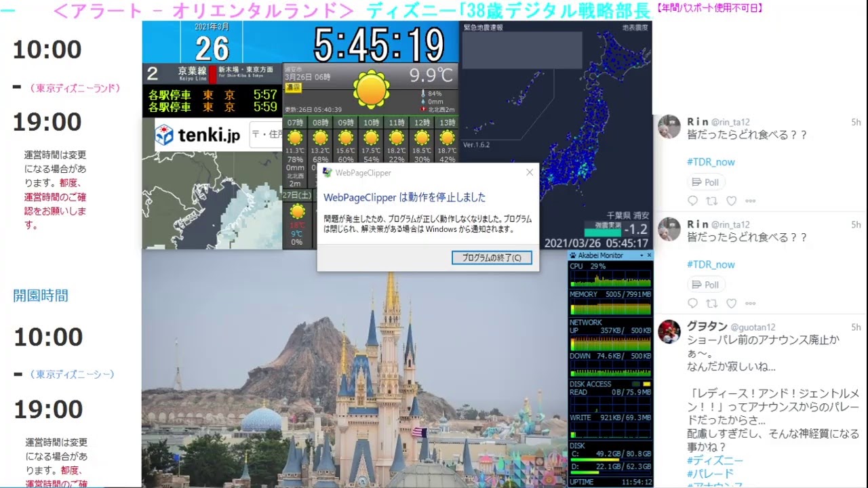Click #TDR_now hashtag in the lower Rin tweet

(711, 264)
